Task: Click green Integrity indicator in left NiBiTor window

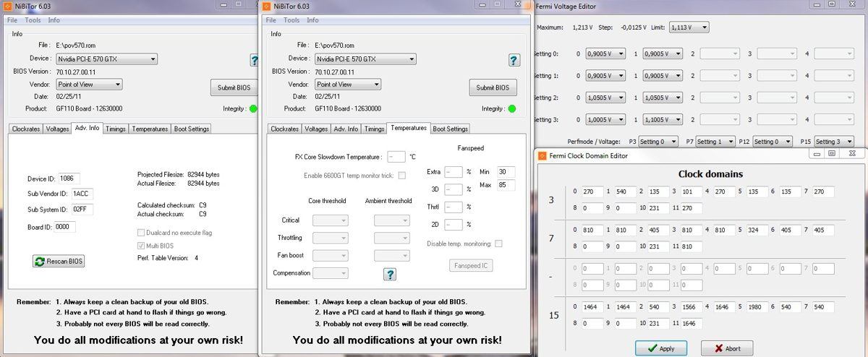Action: click(253, 109)
